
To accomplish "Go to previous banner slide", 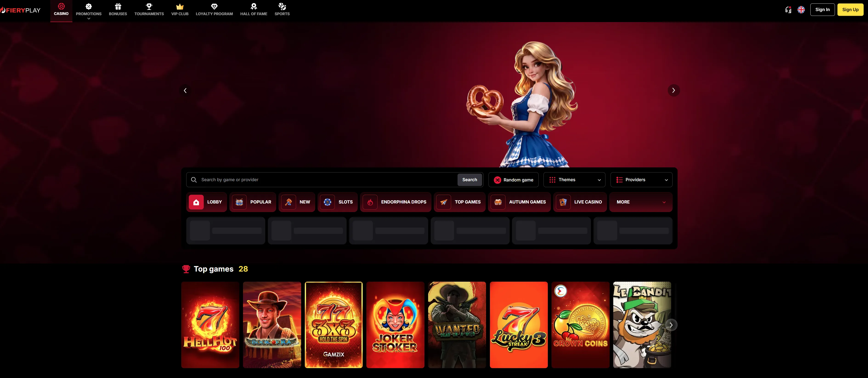I will coord(185,90).
